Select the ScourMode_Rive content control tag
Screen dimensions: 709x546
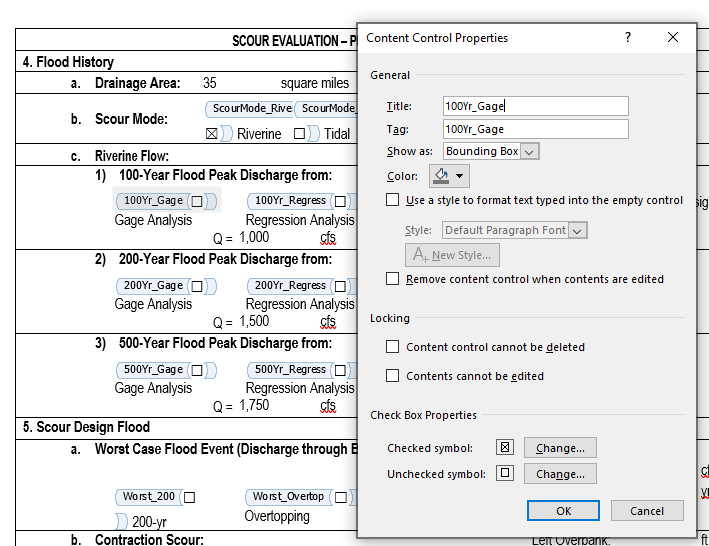(250, 108)
